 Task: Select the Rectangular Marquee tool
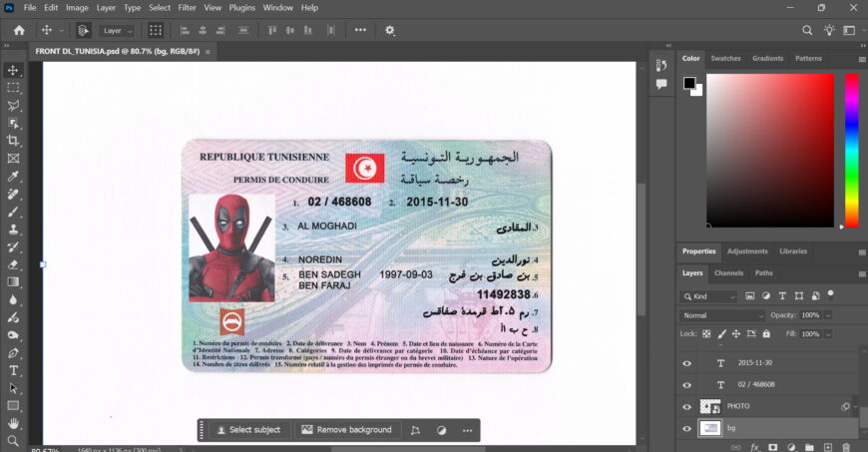click(x=13, y=88)
